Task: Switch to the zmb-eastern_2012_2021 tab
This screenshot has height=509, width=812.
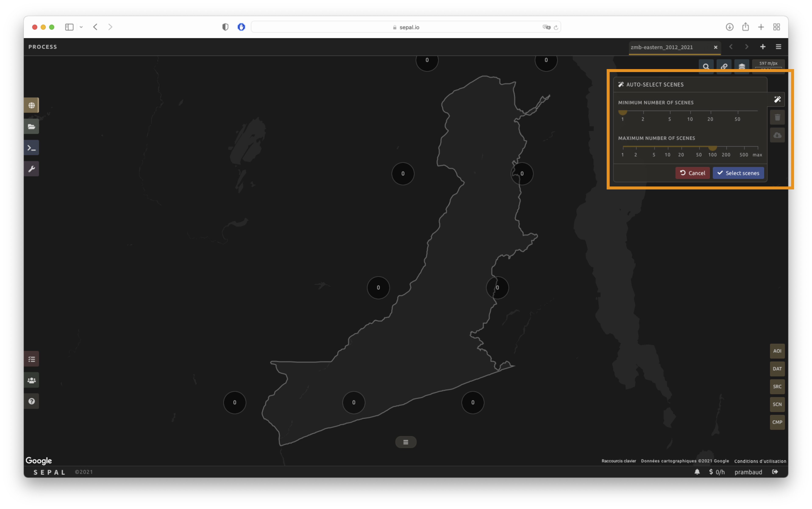Action: pos(662,47)
